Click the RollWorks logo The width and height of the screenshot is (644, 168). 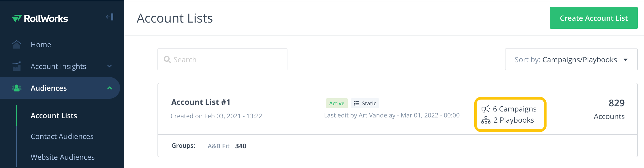click(x=40, y=18)
